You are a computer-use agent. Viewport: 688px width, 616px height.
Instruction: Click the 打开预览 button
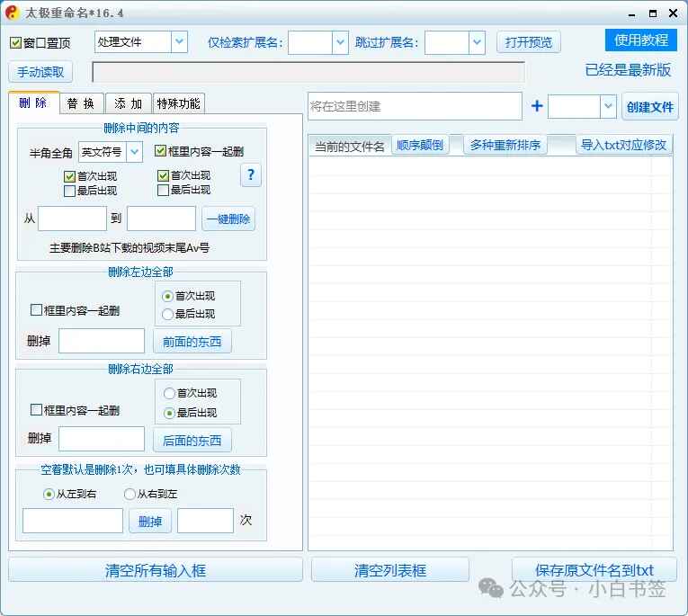click(x=528, y=42)
